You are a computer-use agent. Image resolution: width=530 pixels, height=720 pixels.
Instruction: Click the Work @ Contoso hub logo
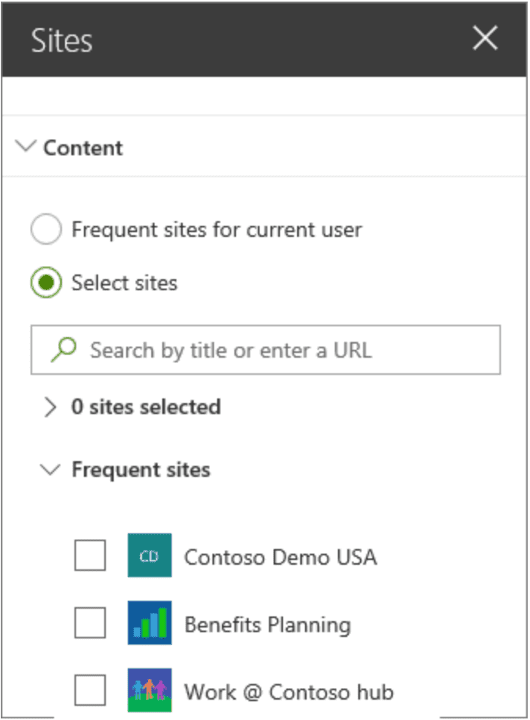150,690
